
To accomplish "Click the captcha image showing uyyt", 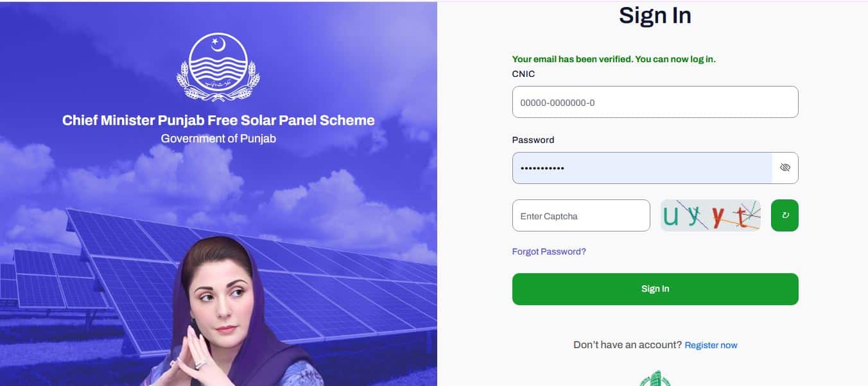I will [x=710, y=215].
